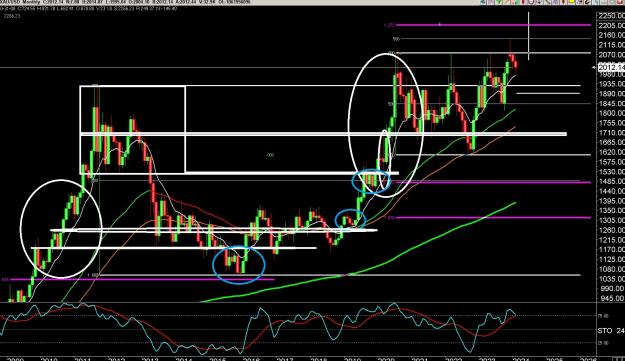Select the purple 1.272 extension line near 2205

[x=493, y=25]
